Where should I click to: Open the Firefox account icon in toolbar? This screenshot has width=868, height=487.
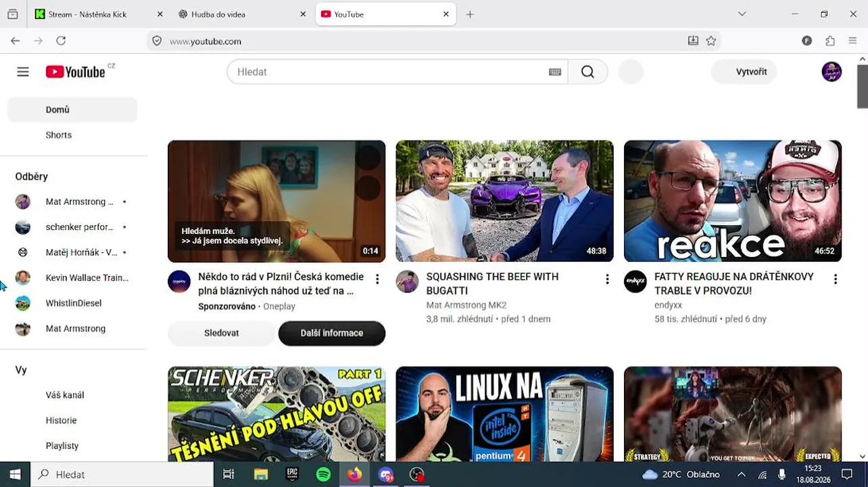(807, 41)
